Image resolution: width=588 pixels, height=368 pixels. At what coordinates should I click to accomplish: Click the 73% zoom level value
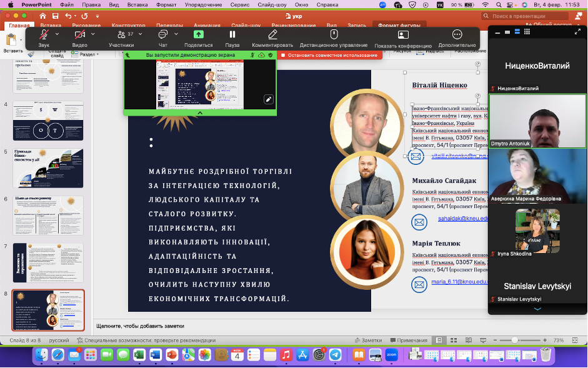[x=559, y=341]
